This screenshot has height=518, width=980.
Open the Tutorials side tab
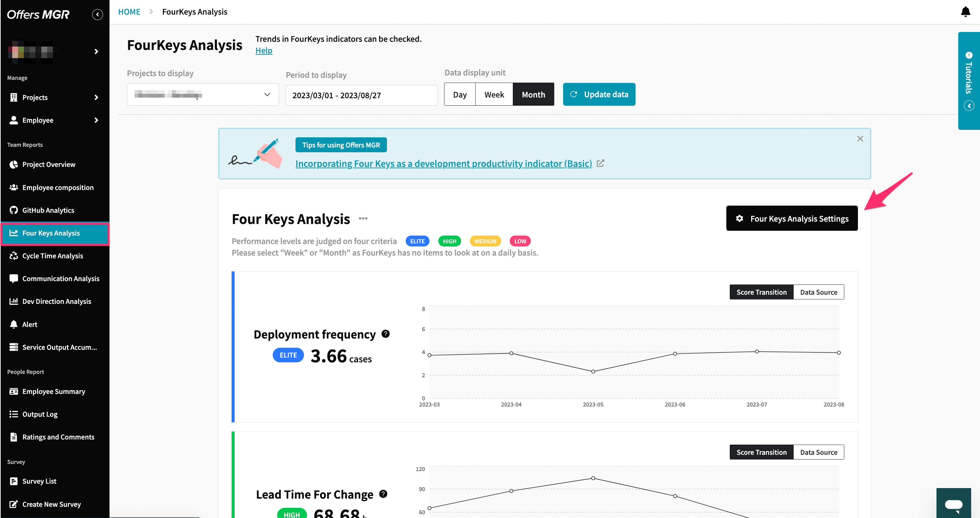[969, 81]
